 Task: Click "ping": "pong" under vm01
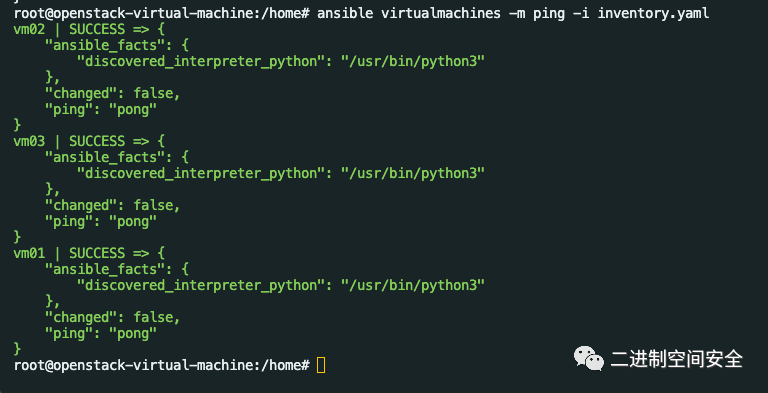point(101,334)
